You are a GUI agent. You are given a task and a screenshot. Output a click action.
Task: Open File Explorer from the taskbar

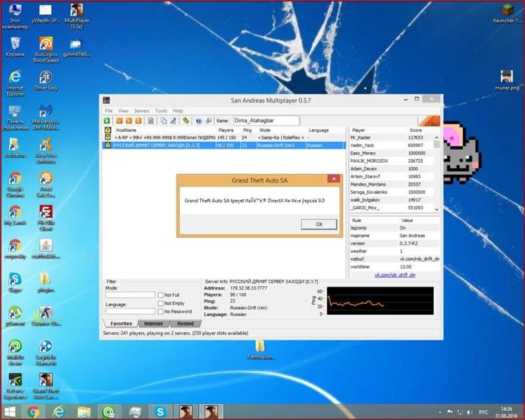click(84, 411)
